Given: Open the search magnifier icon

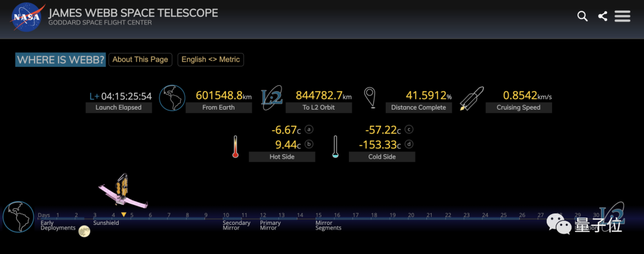Looking at the screenshot, I should pyautogui.click(x=583, y=16).
